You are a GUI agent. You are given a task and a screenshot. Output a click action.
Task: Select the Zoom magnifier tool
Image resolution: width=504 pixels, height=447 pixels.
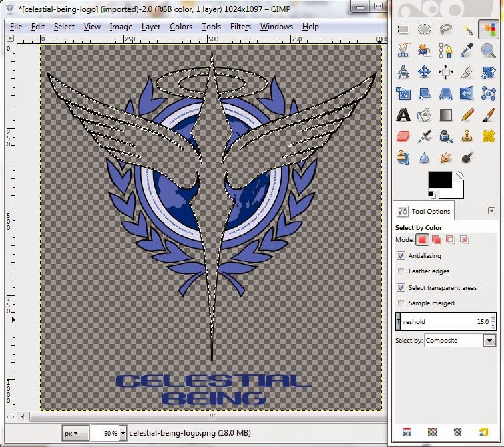click(x=489, y=51)
